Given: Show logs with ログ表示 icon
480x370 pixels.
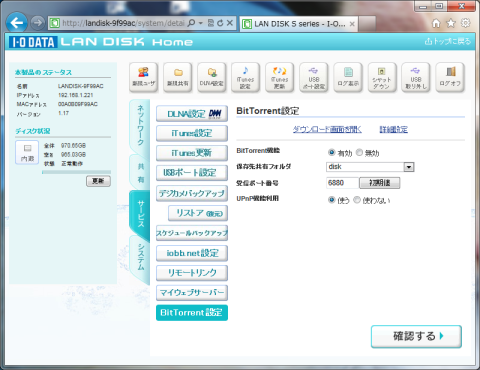Looking at the screenshot, I should 348,77.
